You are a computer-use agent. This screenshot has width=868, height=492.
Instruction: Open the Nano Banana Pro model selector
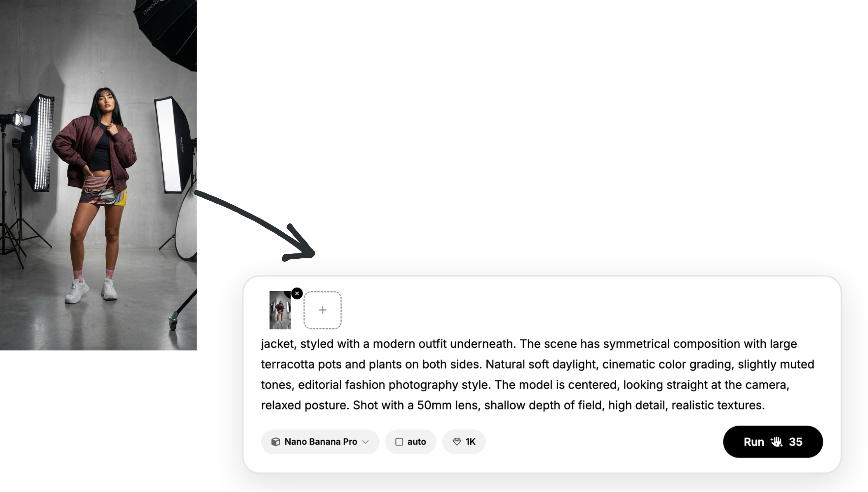coord(320,442)
